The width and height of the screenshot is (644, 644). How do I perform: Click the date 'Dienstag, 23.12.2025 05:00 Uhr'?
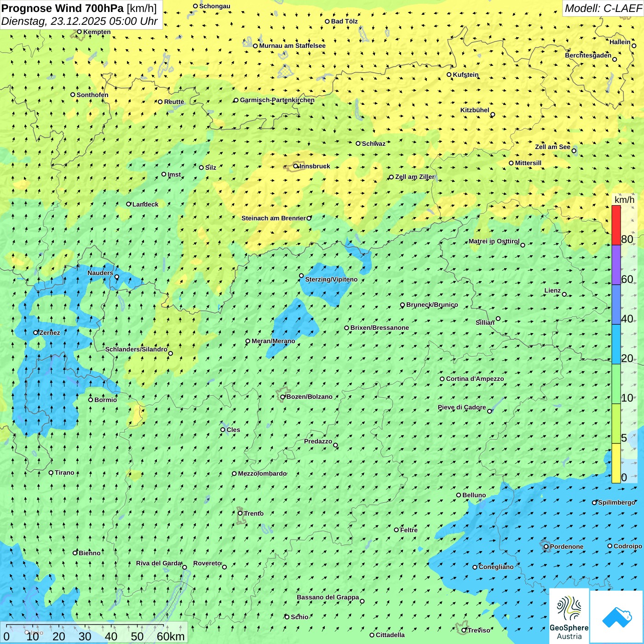coord(80,21)
